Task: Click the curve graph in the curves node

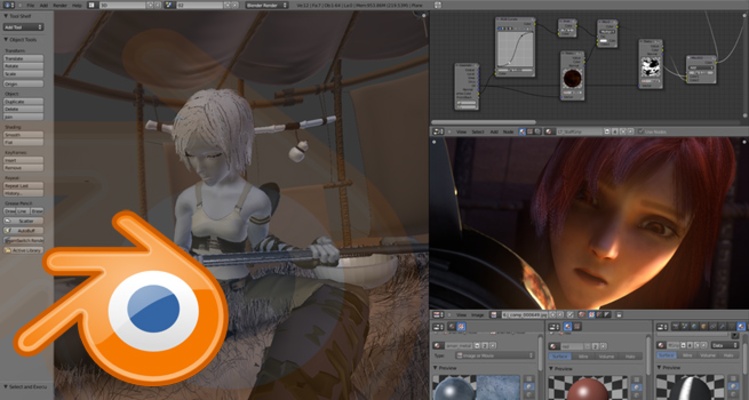Action: pyautogui.click(x=515, y=49)
